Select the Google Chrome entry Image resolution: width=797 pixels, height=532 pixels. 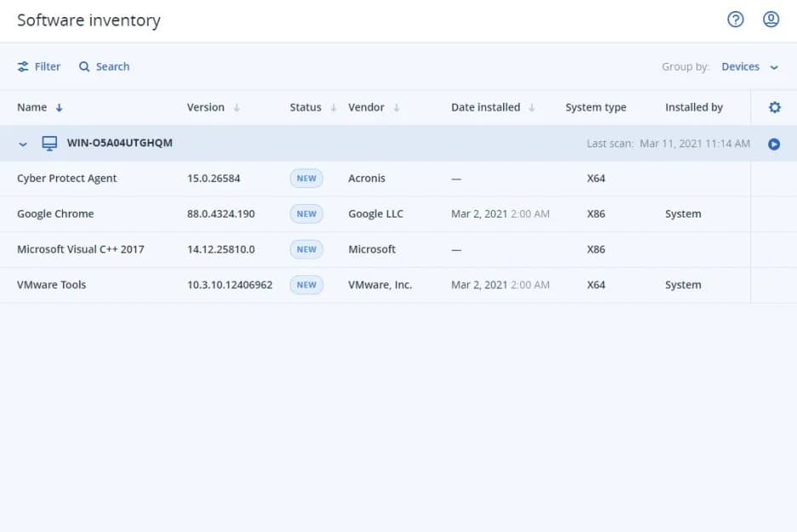(55, 214)
